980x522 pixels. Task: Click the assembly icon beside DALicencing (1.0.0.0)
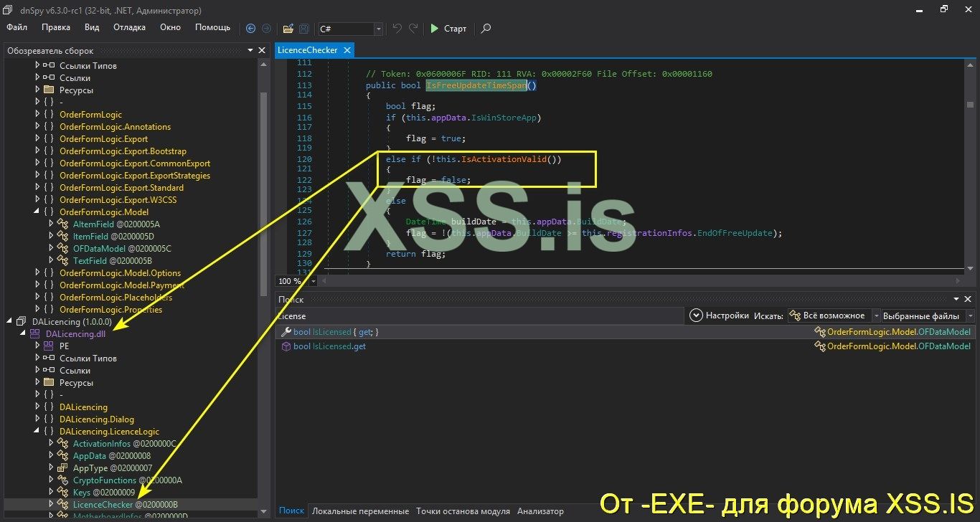click(x=22, y=322)
